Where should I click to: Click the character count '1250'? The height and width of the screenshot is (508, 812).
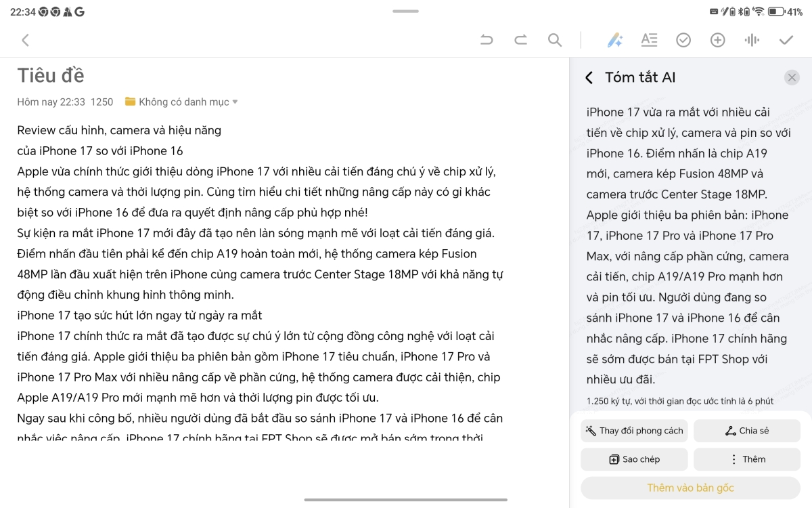click(x=101, y=102)
